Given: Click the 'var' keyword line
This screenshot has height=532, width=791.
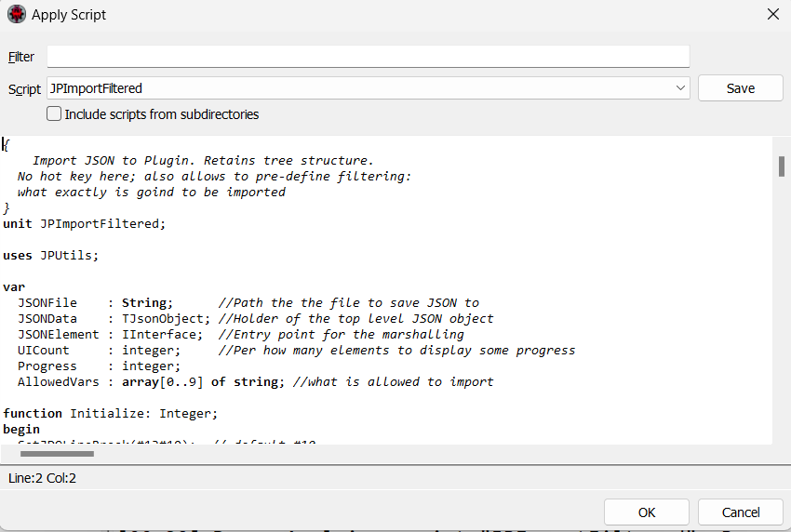Looking at the screenshot, I should coord(14,287).
